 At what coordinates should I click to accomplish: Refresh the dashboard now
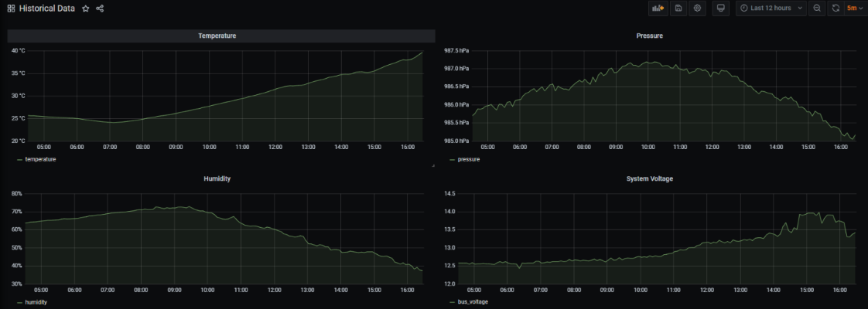836,8
